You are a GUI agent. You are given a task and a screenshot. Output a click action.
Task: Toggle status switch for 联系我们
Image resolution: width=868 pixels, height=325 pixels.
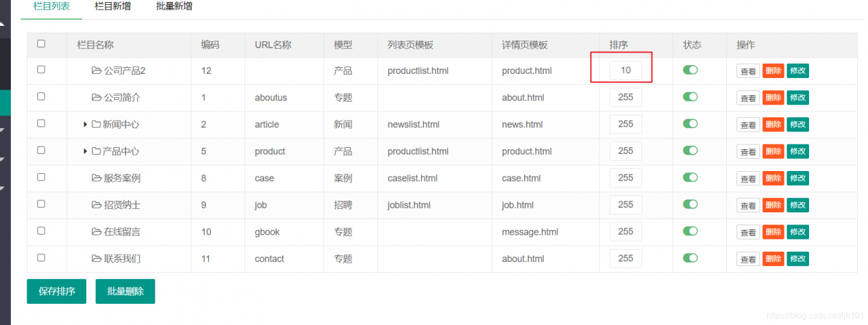[690, 258]
